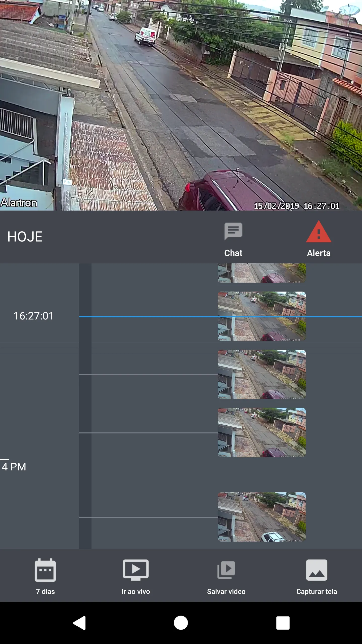Tap the red Alerta warning triangle

(319, 231)
